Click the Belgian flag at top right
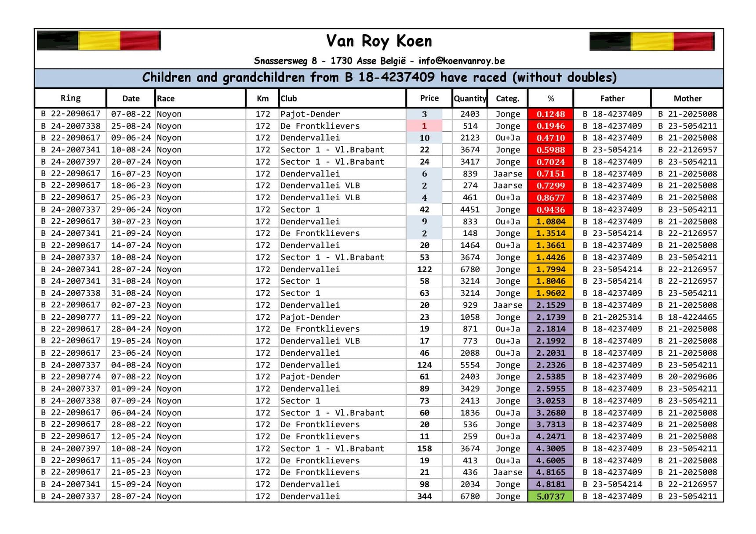Image resolution: width=756 pixels, height=534 pixels. (651, 41)
